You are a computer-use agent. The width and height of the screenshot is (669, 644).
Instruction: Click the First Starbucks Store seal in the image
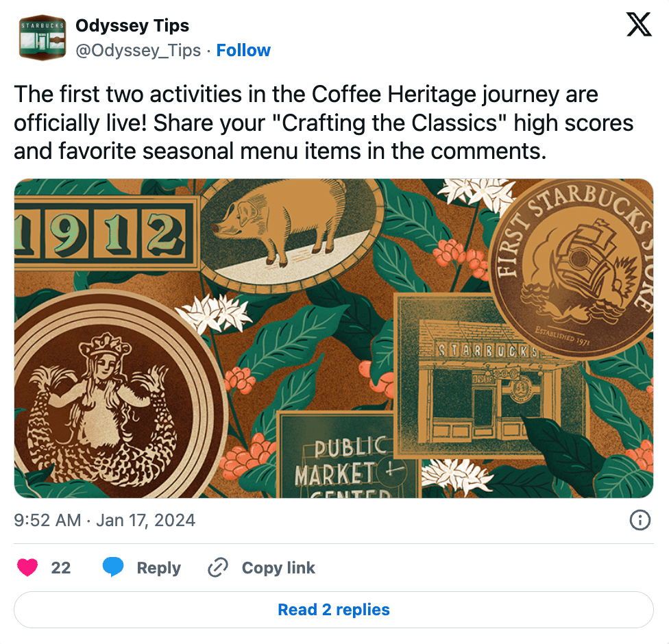[572, 267]
